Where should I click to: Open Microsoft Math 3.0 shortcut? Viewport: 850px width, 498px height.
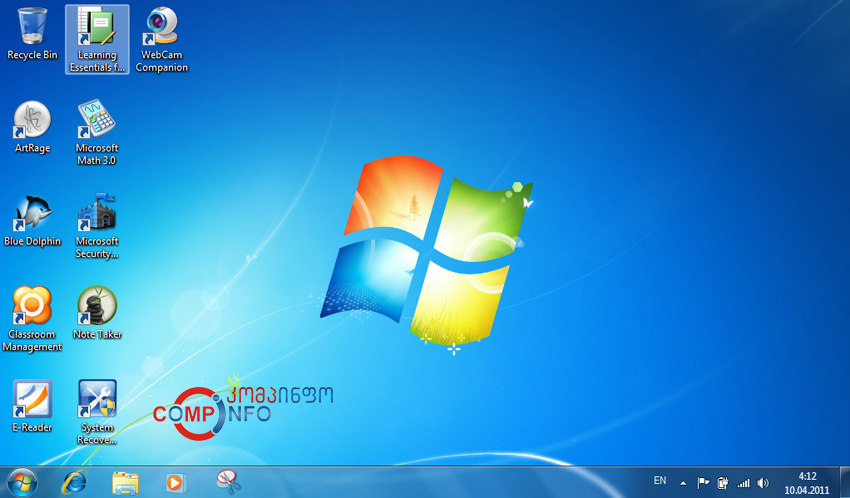coord(96,132)
